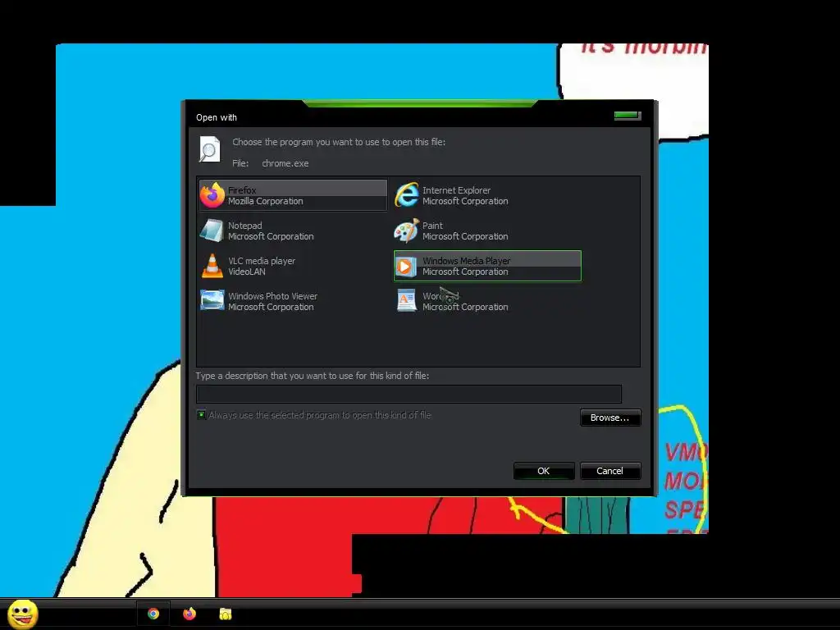Dismiss the dialog with Cancel

click(610, 471)
